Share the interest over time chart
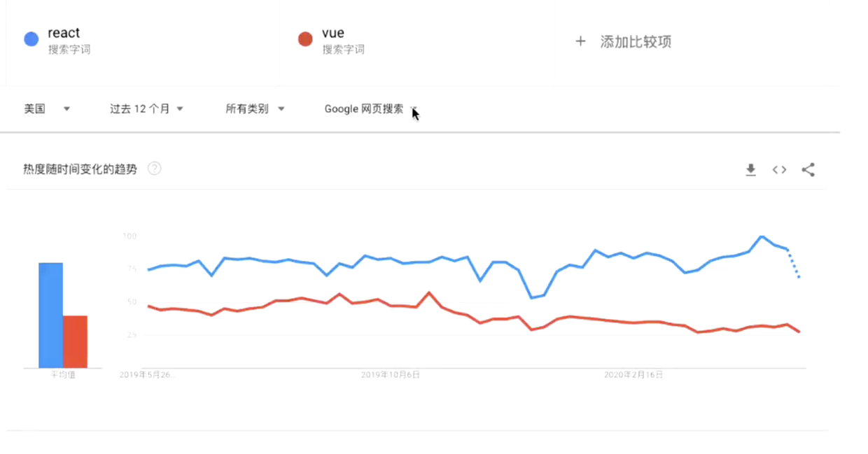This screenshot has height=454, width=868. coord(808,169)
